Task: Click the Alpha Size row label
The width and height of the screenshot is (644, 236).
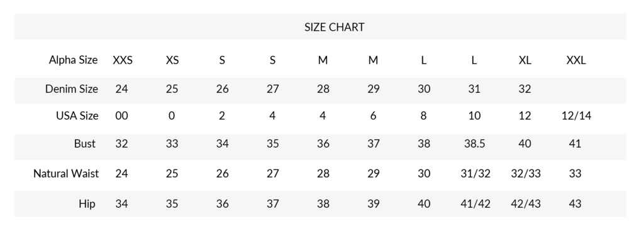Action: (73, 60)
